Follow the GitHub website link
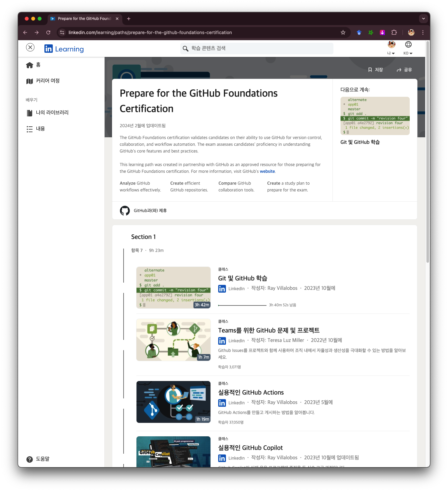This screenshot has height=491, width=448. click(x=267, y=171)
